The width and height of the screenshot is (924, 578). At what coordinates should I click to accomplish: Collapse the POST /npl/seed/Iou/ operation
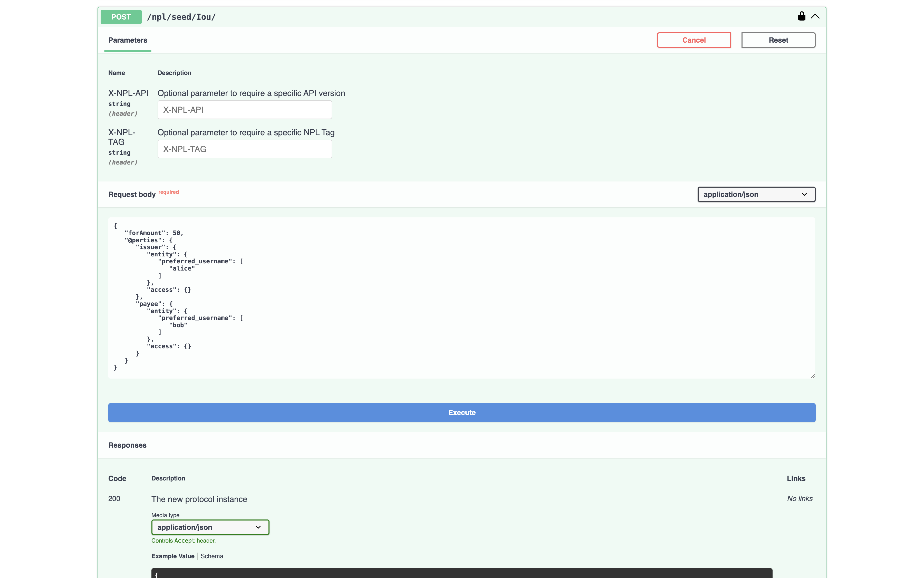pyautogui.click(x=815, y=16)
